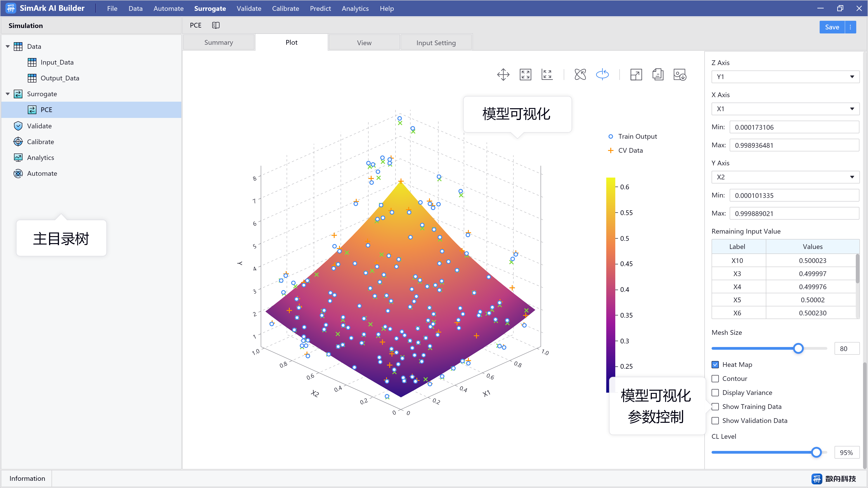Open the Calibrate menu

[285, 8]
